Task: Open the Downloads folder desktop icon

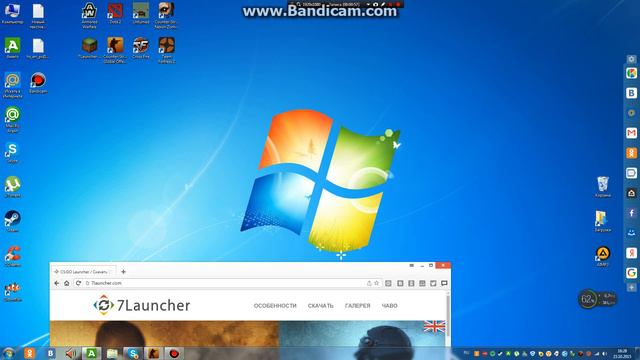Action: point(602,221)
